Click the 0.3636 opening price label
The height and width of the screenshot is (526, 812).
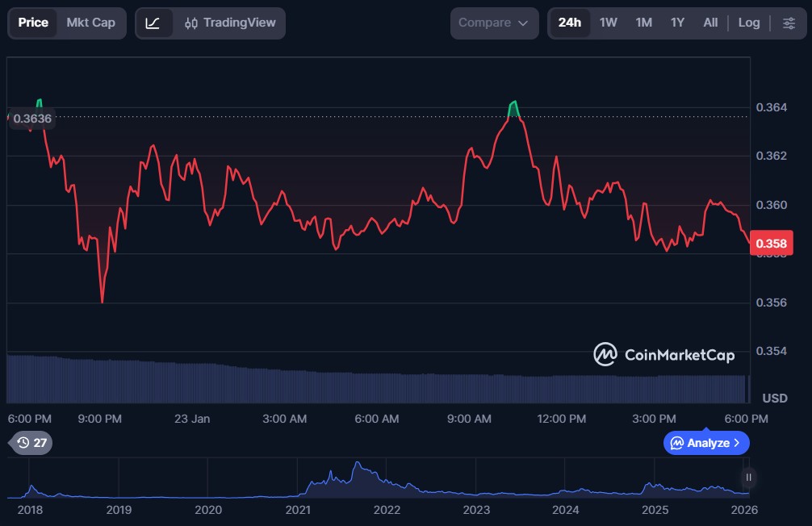coord(32,119)
